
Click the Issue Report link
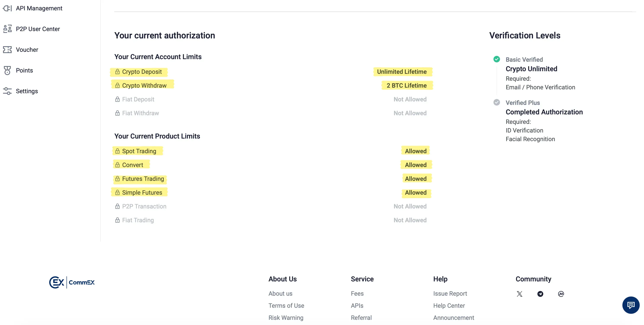[450, 293]
